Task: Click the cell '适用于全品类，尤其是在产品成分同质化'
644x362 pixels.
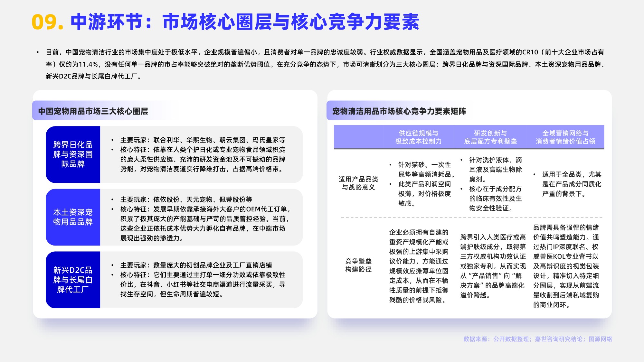Action: pyautogui.click(x=572, y=184)
